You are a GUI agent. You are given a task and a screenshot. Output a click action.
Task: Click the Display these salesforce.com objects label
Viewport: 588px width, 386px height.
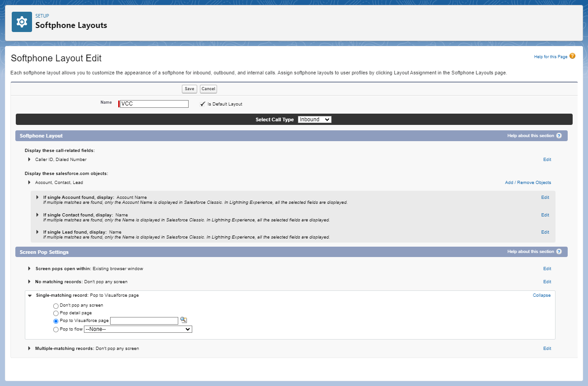pyautogui.click(x=66, y=173)
